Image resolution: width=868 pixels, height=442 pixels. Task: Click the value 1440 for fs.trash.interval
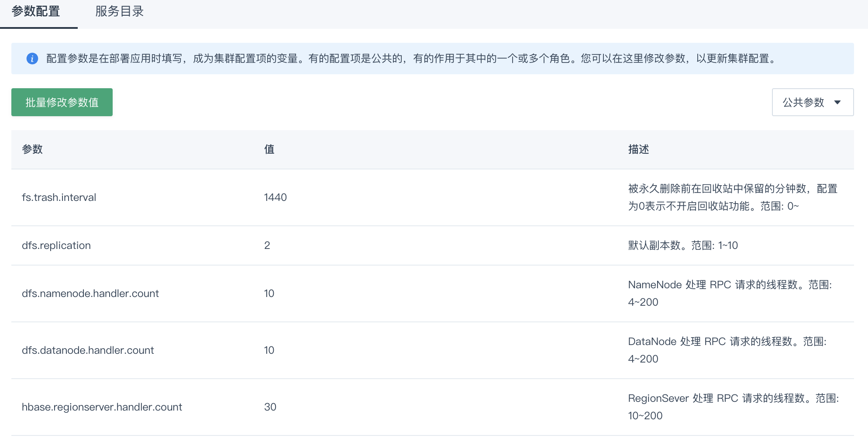[276, 197]
